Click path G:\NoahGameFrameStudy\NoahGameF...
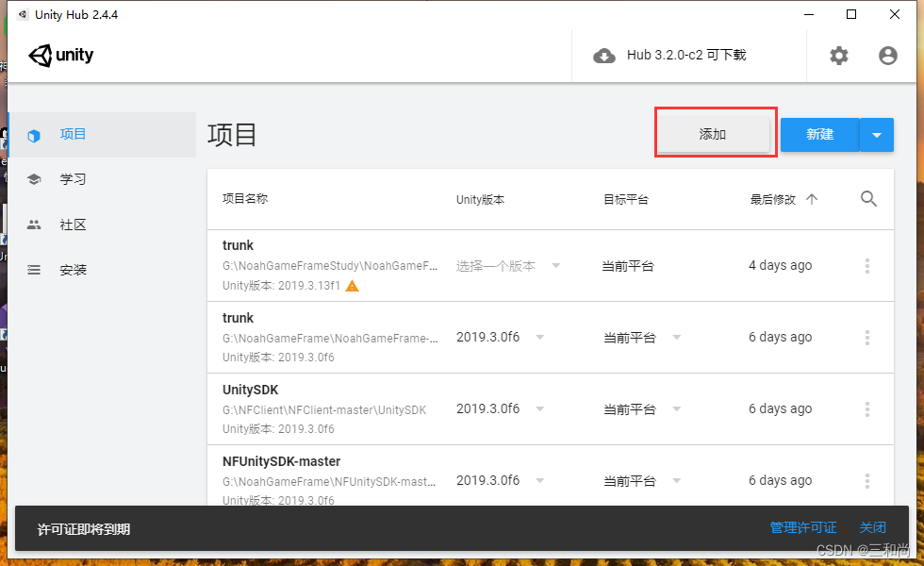The width and height of the screenshot is (924, 566). point(330,266)
